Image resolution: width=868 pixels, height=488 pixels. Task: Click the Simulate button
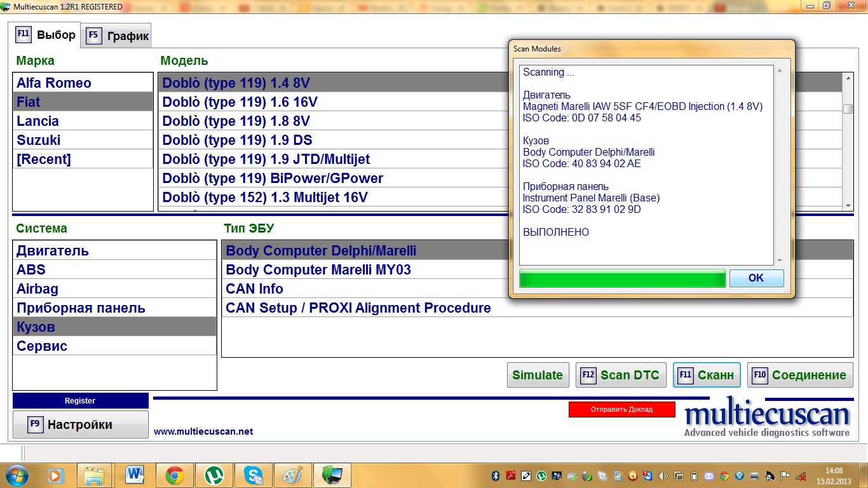point(538,375)
